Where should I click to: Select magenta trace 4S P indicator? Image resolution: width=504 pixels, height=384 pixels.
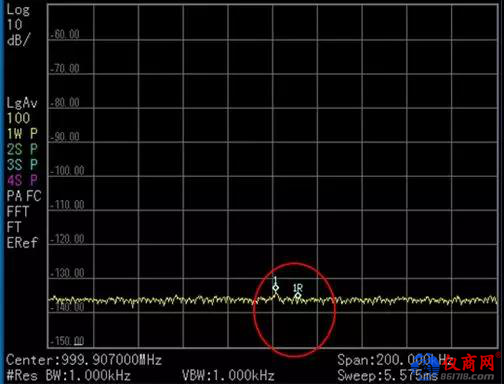(x=22, y=181)
